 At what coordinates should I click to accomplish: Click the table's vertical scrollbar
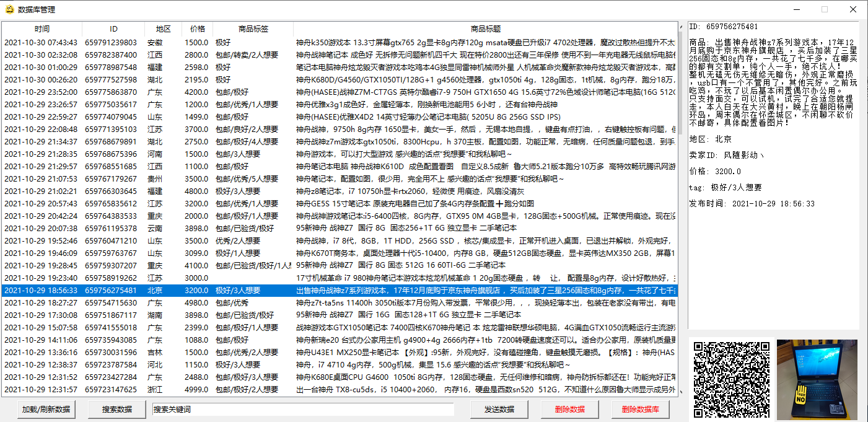point(682,209)
